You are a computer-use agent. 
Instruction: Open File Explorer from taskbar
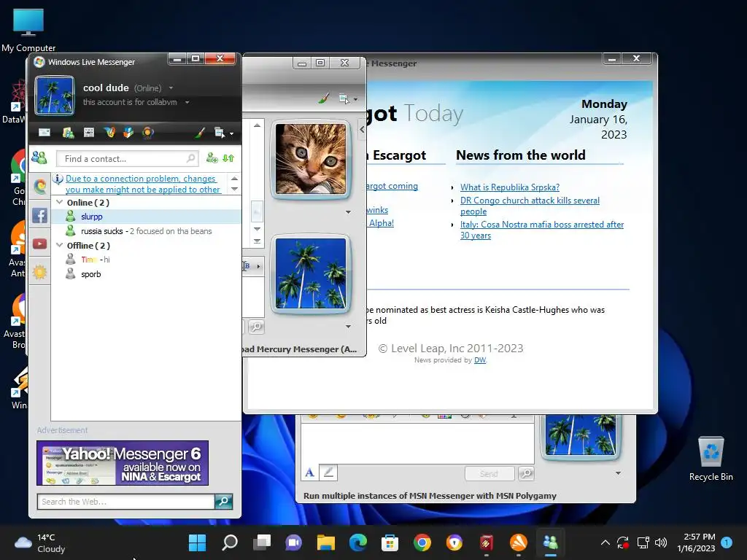pos(326,542)
